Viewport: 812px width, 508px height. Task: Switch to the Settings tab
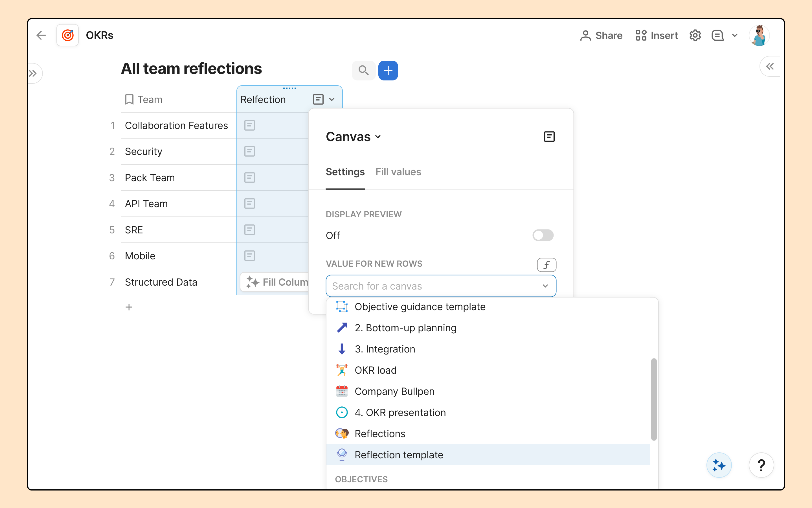coord(345,172)
